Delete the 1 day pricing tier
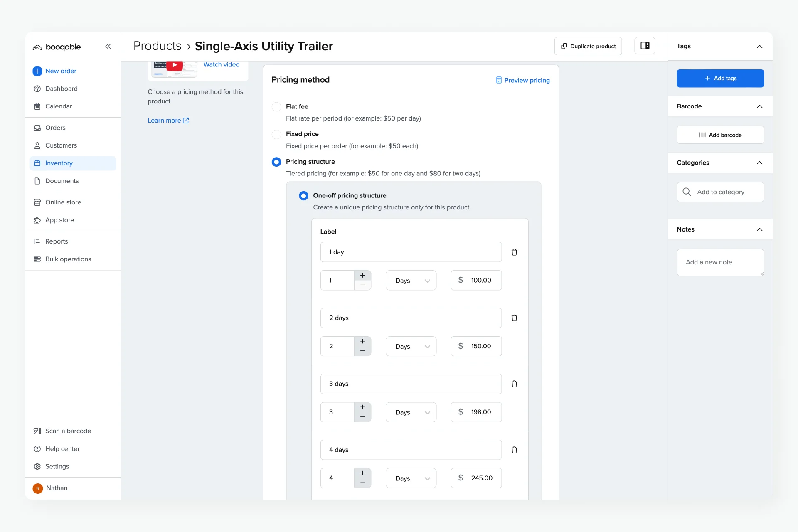The height and width of the screenshot is (532, 798). pyautogui.click(x=514, y=252)
